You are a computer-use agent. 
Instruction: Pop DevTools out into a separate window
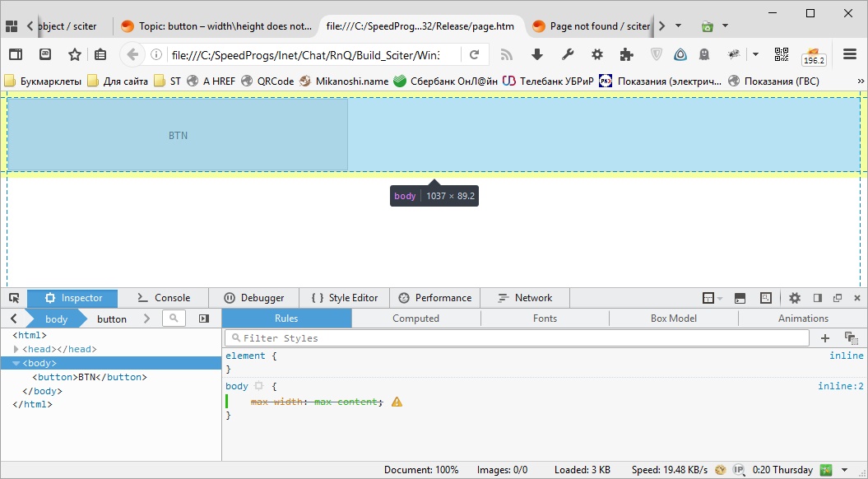pyautogui.click(x=838, y=297)
